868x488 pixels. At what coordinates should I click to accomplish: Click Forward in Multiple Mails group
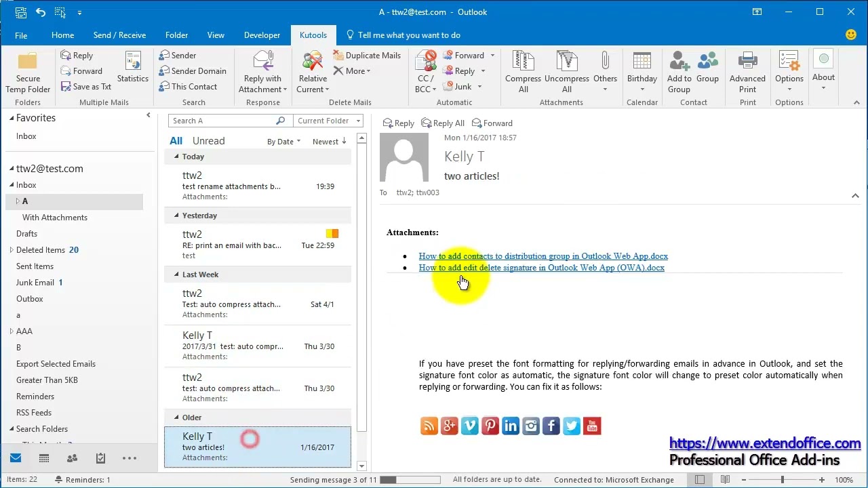coord(81,71)
